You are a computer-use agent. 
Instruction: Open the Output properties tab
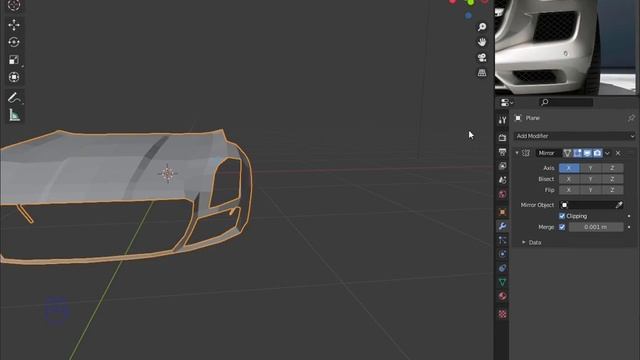[502, 152]
